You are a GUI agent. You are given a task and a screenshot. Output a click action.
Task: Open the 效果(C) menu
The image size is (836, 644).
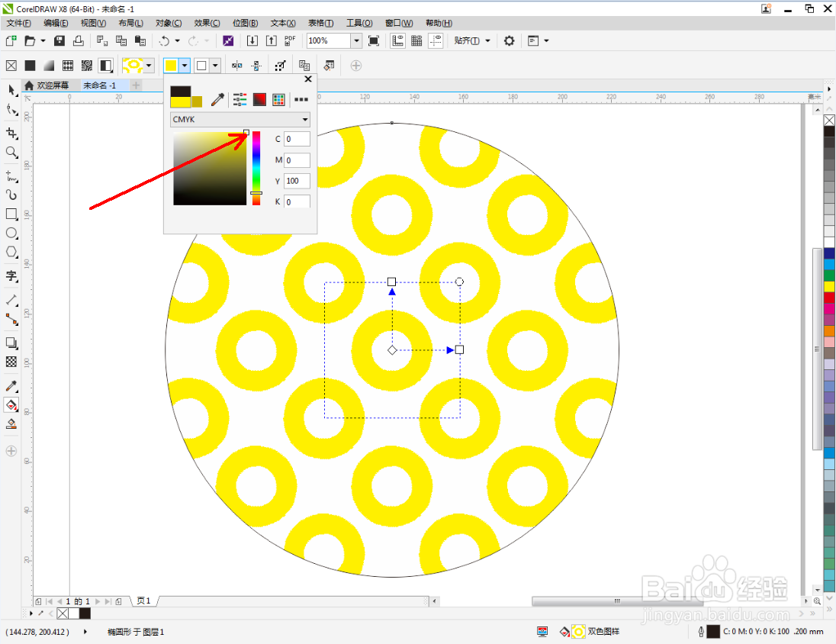coord(207,23)
